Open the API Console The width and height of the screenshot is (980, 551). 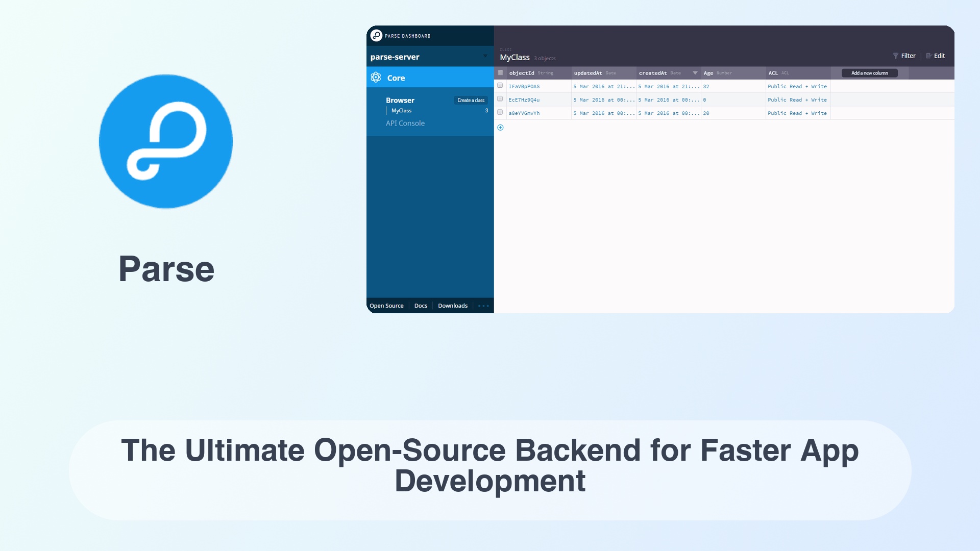click(x=405, y=123)
